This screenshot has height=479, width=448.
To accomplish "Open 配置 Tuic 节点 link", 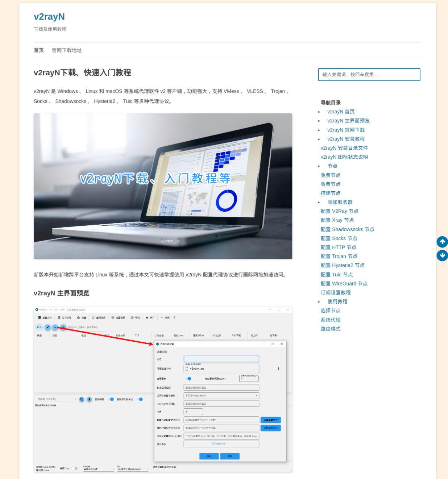I will pos(337,275).
